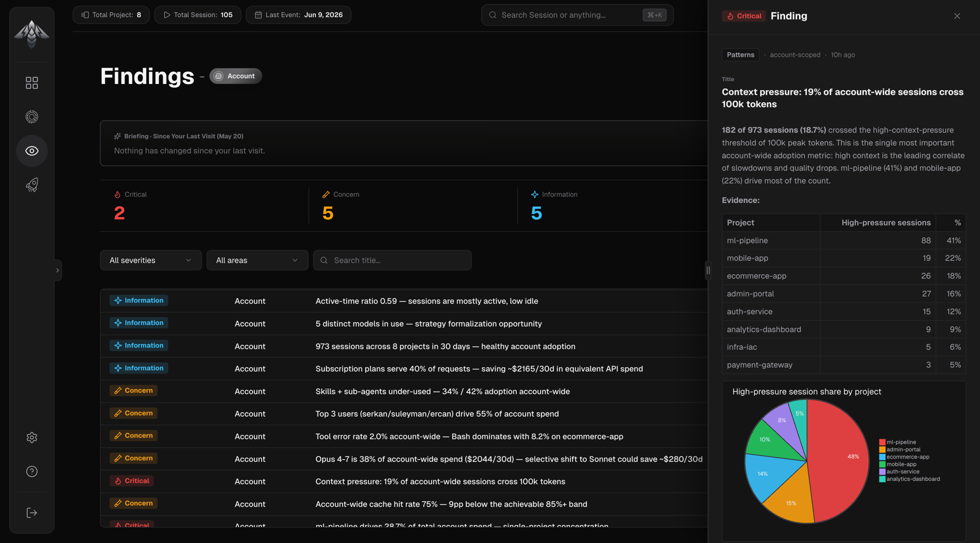
Task: Click the Briefing sparkle icon
Action: coord(117,136)
